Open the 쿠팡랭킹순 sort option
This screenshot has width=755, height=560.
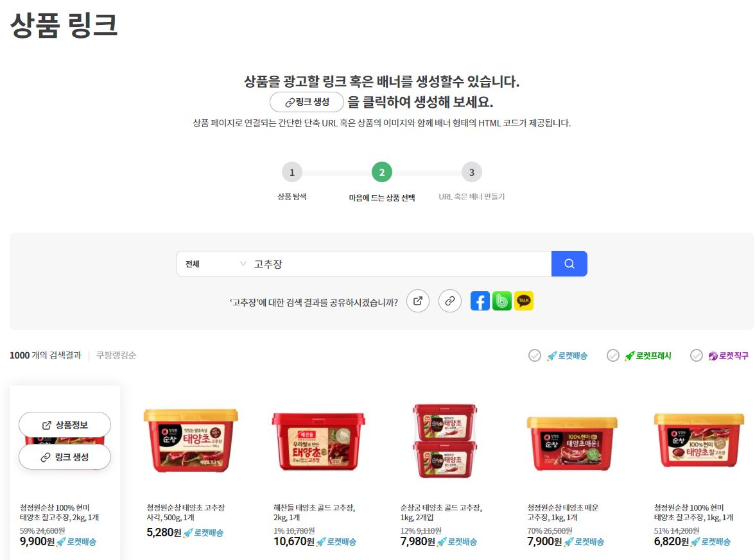click(116, 355)
